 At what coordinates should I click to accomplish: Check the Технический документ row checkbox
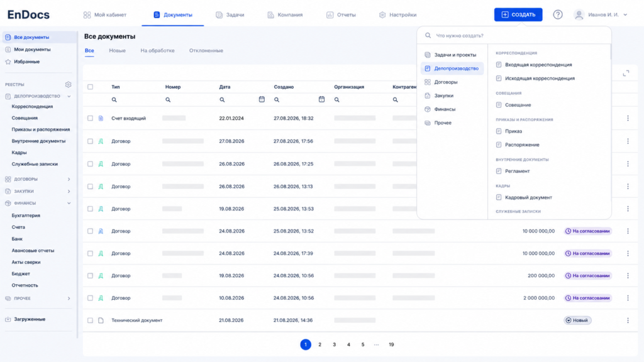tap(91, 320)
